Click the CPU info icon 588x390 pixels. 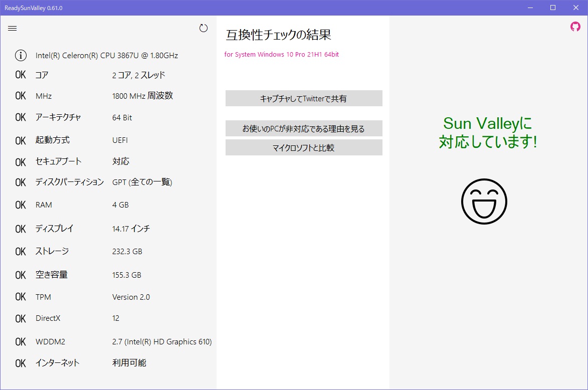click(21, 56)
